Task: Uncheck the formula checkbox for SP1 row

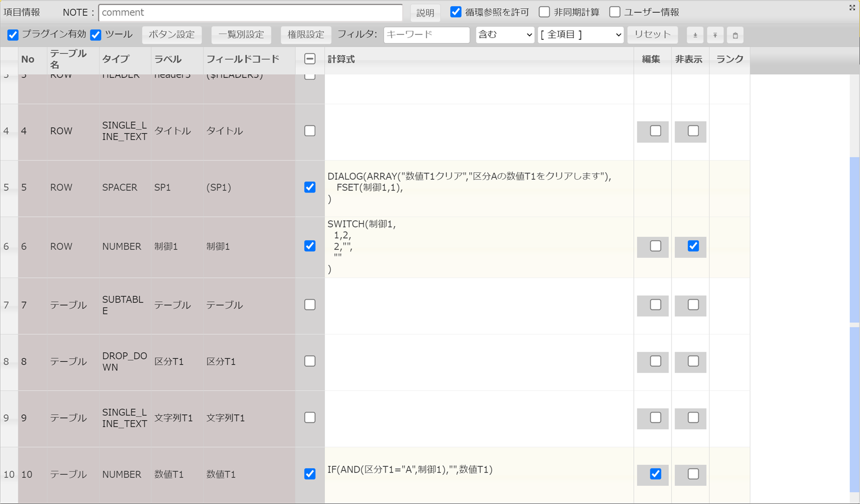Action: pos(310,187)
